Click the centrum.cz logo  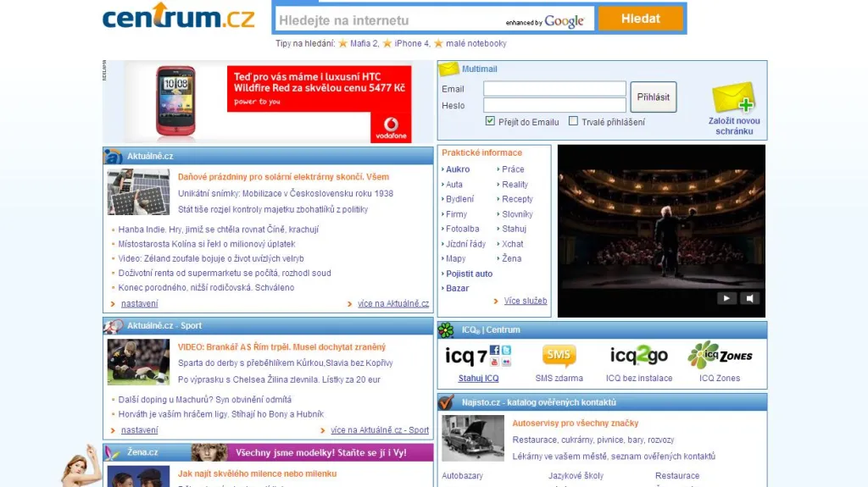[x=178, y=16]
